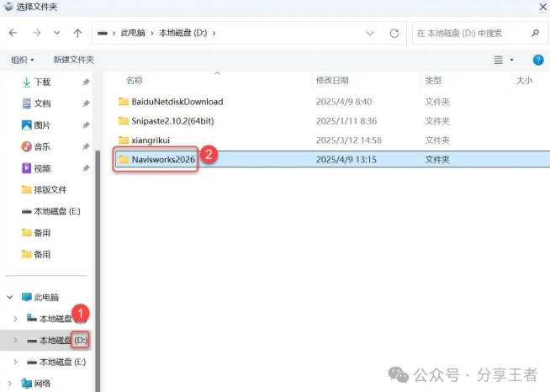Expand 本地磁盘 (E:) under 此电脑

tap(15, 362)
